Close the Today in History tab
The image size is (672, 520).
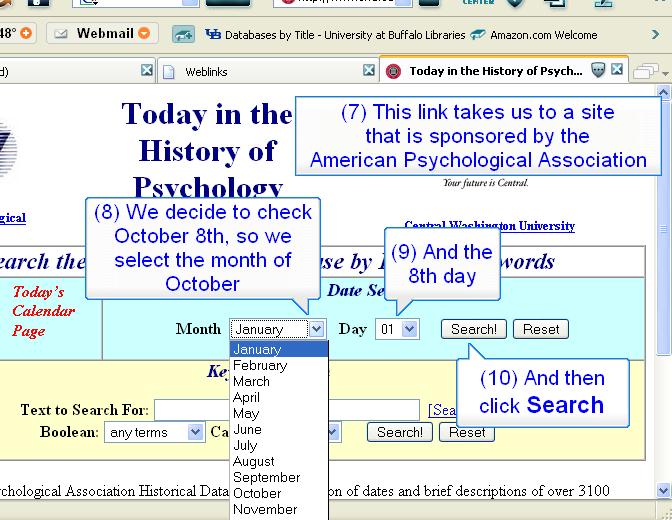617,69
